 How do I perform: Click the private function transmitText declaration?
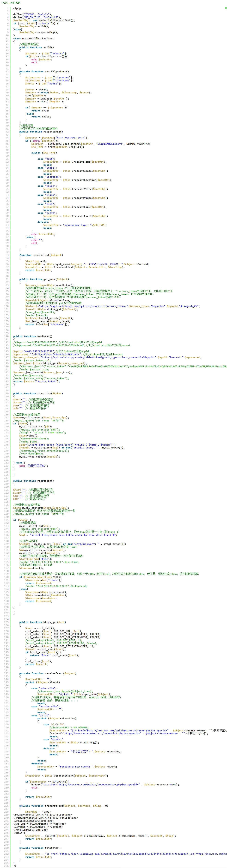click(64, 806)
